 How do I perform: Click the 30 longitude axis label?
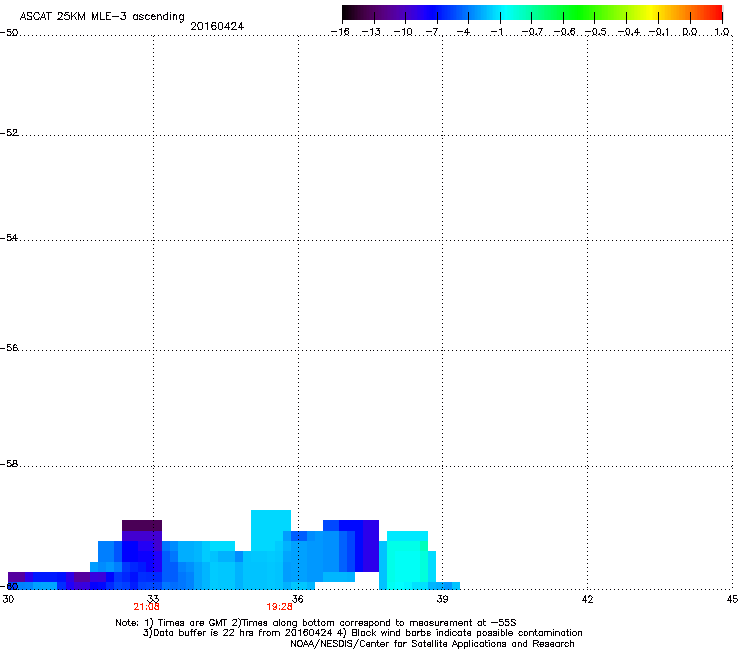coord(8,599)
